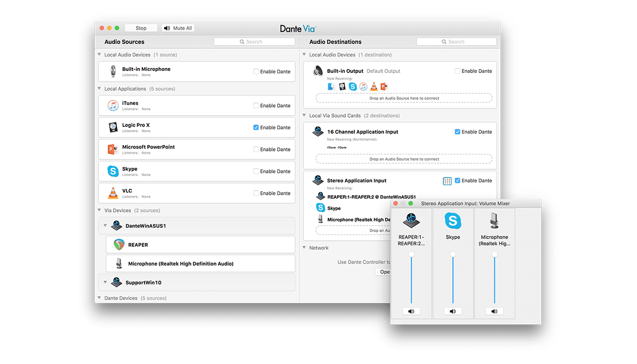Collapse the Dante Devices section
Image resolution: width=637 pixels, height=364 pixels.
(x=100, y=298)
